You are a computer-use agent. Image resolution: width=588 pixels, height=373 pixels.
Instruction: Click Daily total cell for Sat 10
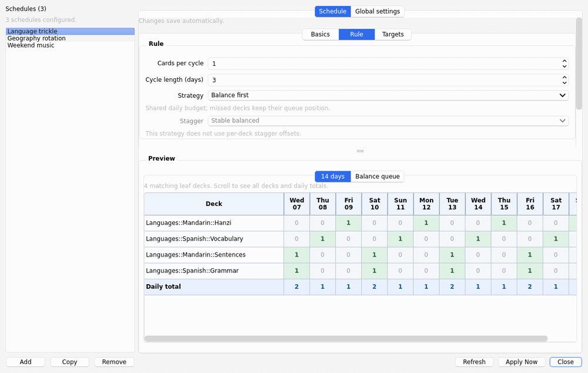pos(374,287)
